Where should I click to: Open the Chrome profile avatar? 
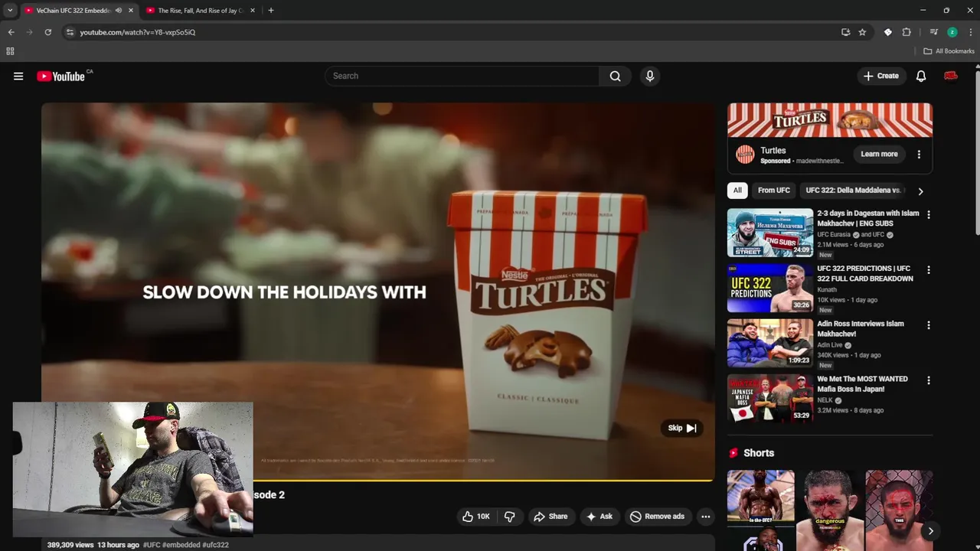(952, 32)
